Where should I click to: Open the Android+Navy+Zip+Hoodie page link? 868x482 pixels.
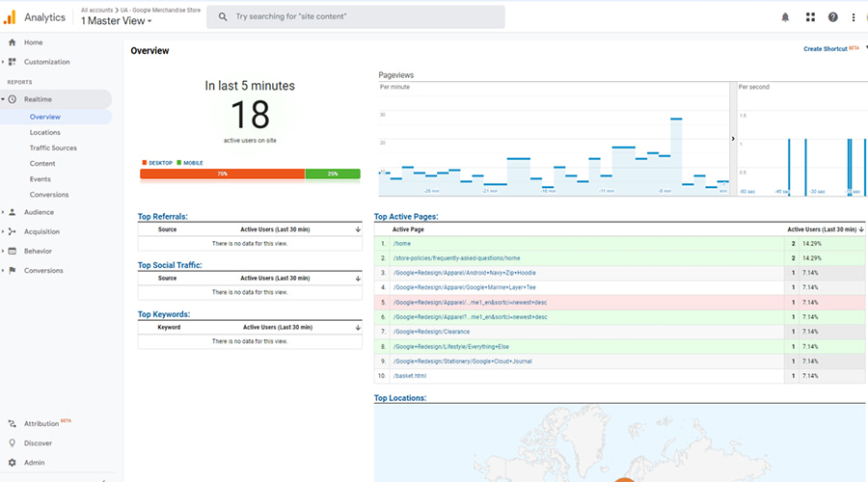[x=465, y=273]
